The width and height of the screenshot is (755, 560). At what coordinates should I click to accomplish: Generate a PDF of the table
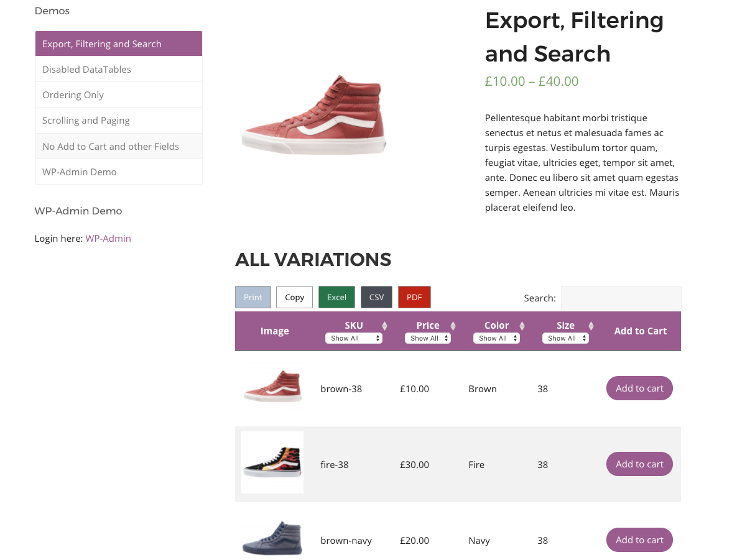coord(414,297)
